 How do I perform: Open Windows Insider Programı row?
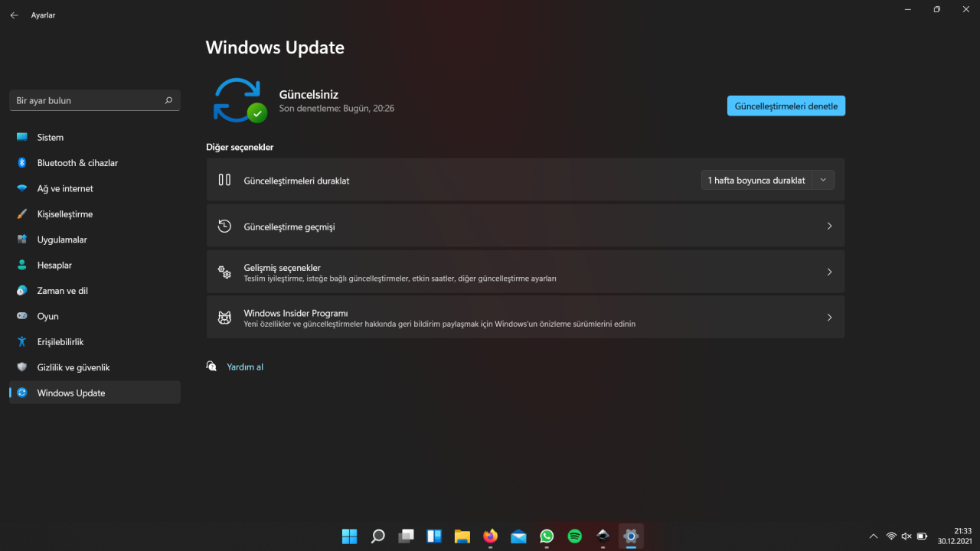[x=525, y=318]
